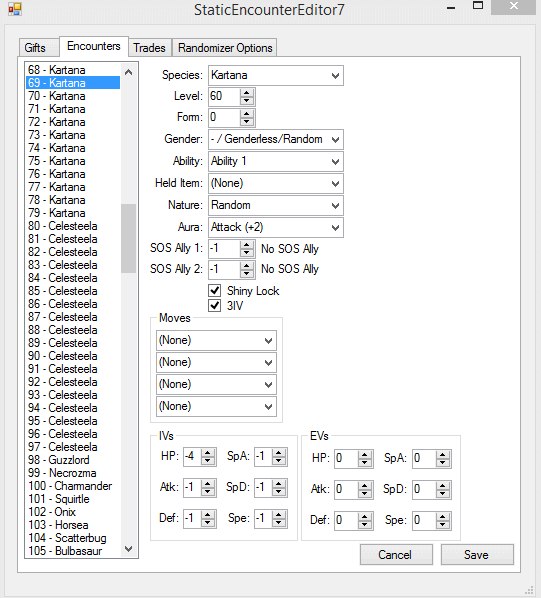This screenshot has height=598, width=541.
Task: Minimize the StaticEncounterEditor7 window
Action: pyautogui.click(x=451, y=7)
